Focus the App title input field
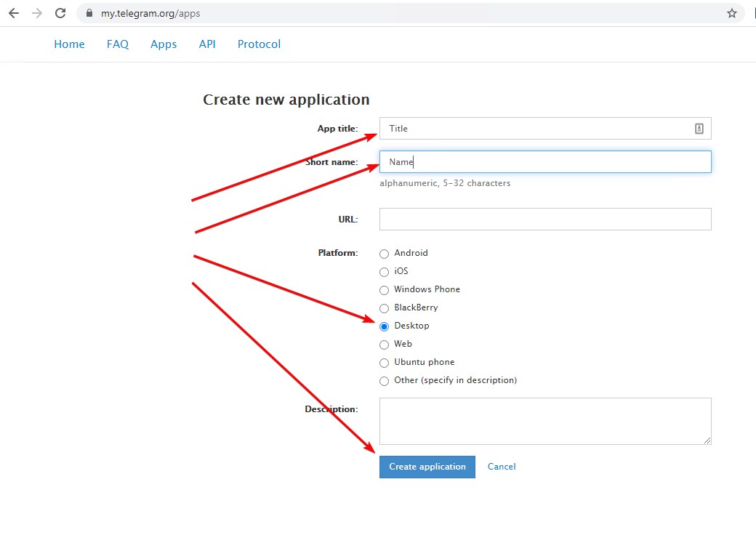This screenshot has width=756, height=543. [x=545, y=128]
